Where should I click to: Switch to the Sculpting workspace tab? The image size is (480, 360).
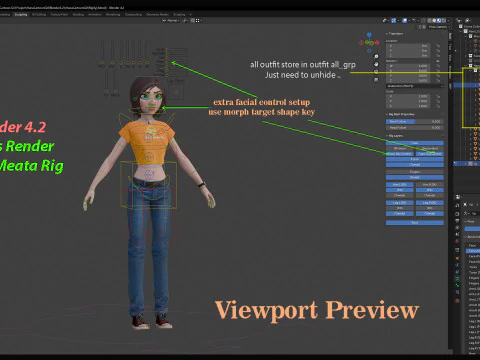coord(21,14)
